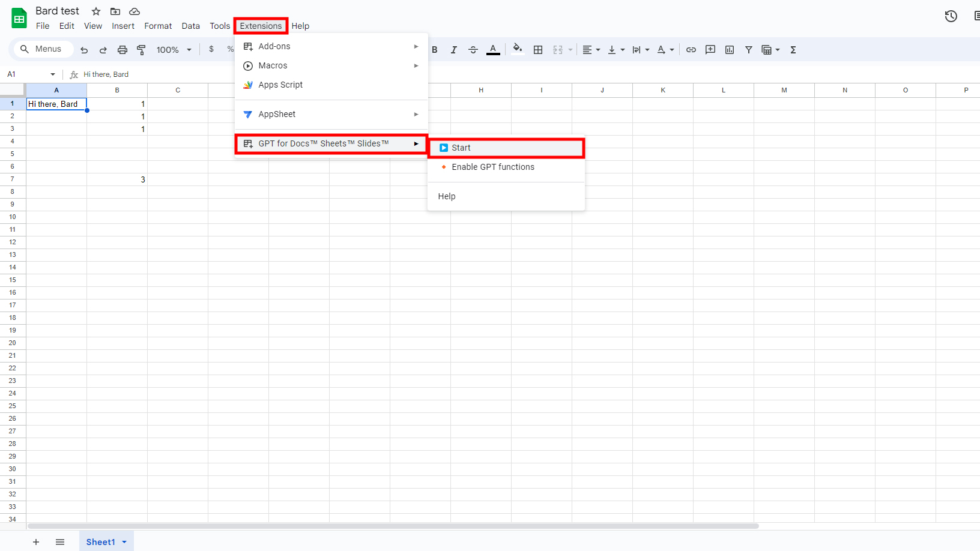The width and height of the screenshot is (980, 551).
Task: Select column H header
Action: (481, 90)
